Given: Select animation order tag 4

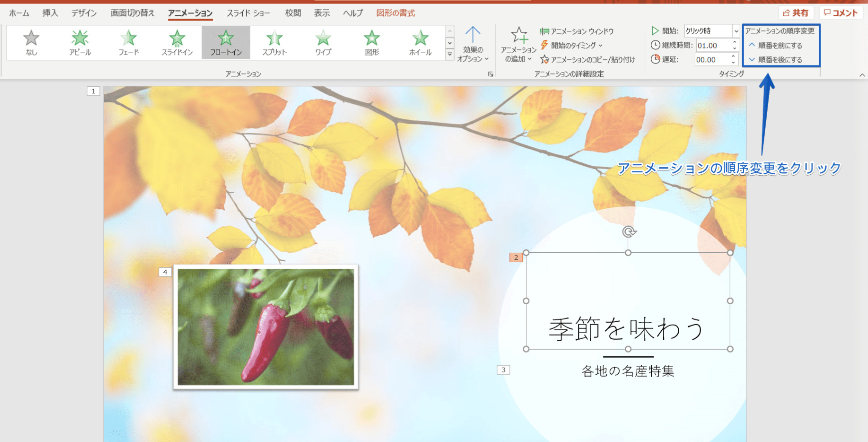Looking at the screenshot, I should [x=165, y=272].
